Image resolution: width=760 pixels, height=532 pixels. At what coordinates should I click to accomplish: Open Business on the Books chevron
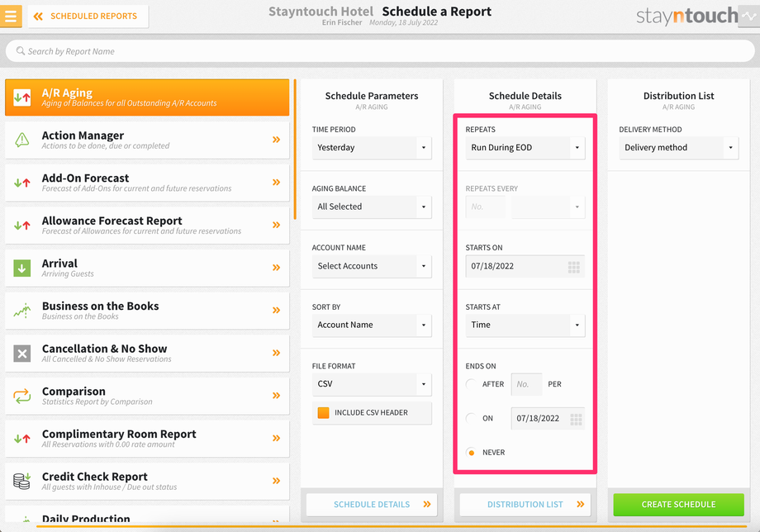pos(276,310)
